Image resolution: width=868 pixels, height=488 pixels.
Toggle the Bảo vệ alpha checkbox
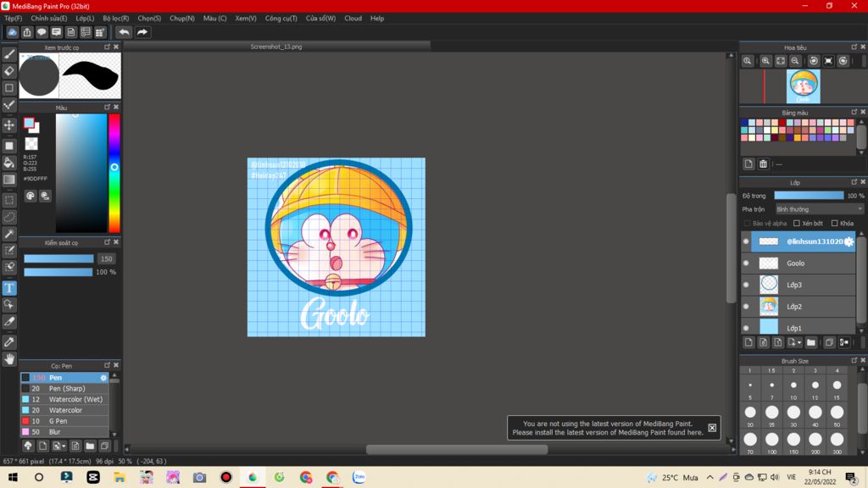tap(748, 224)
